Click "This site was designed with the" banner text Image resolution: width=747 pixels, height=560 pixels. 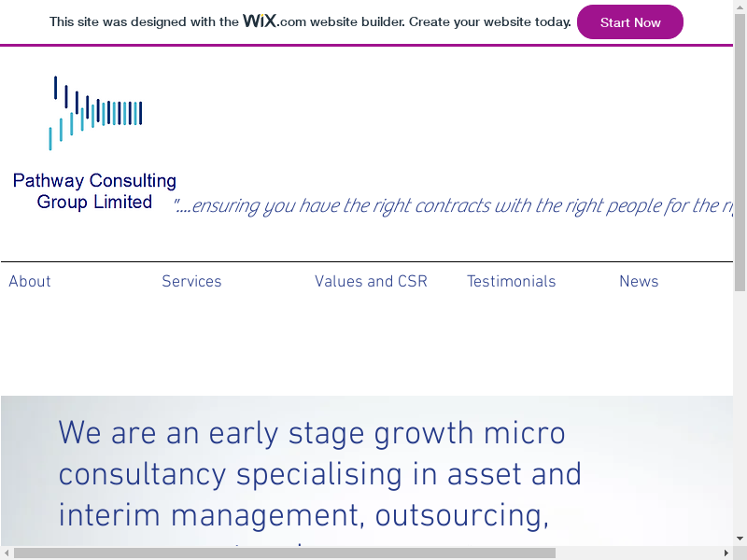[144, 21]
